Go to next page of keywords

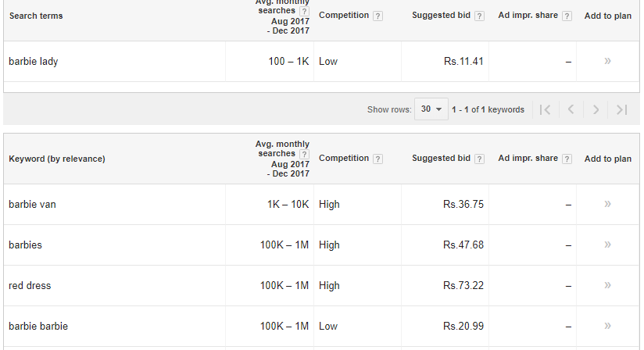[x=596, y=109]
